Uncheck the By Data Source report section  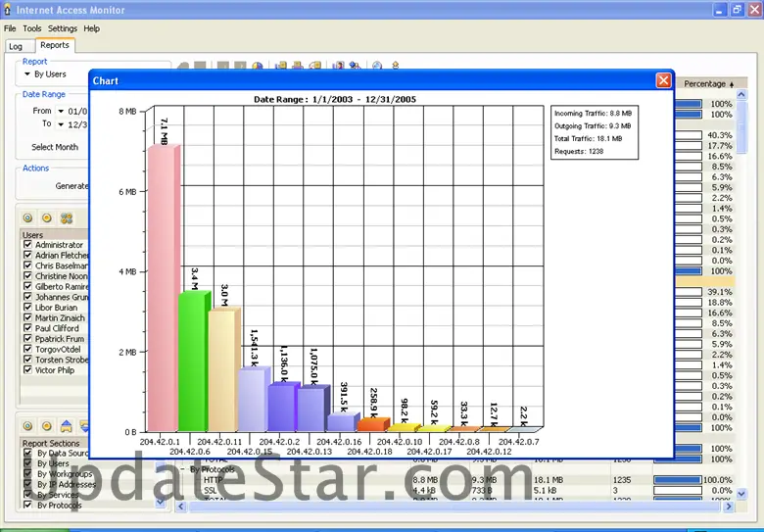pos(27,453)
